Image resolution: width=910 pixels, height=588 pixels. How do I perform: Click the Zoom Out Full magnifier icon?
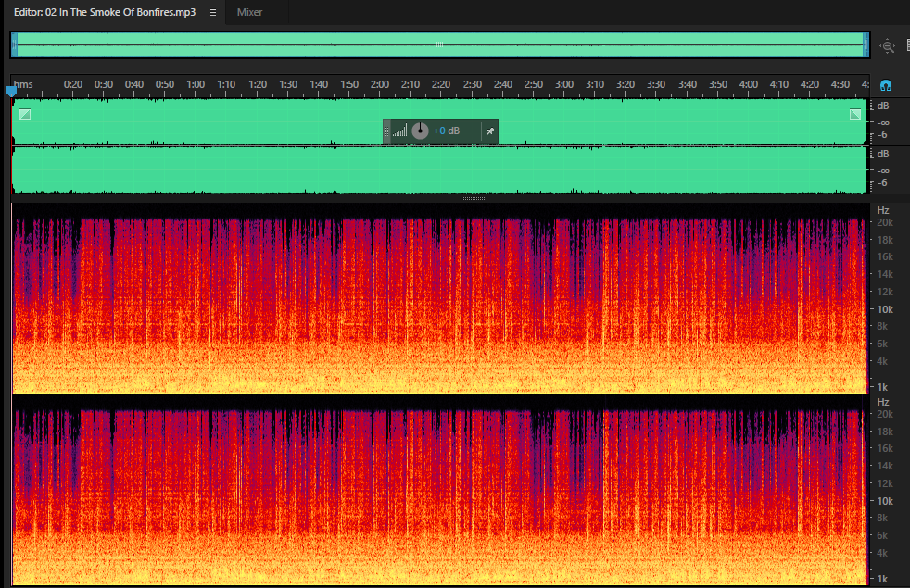[888, 45]
